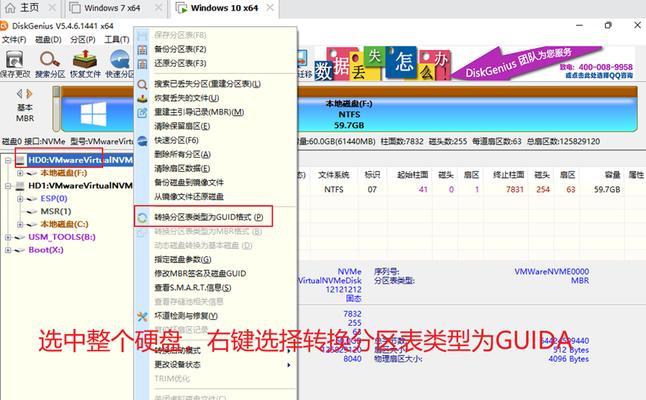This screenshot has height=400, width=646.
Task: Click the Windows logo on disk bar
Action: click(x=94, y=114)
